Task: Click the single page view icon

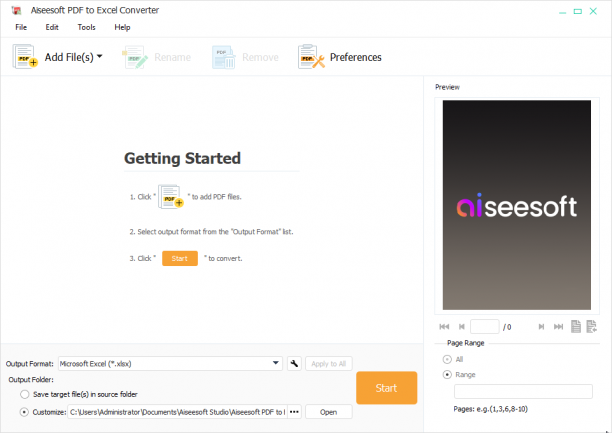Action: click(x=576, y=326)
